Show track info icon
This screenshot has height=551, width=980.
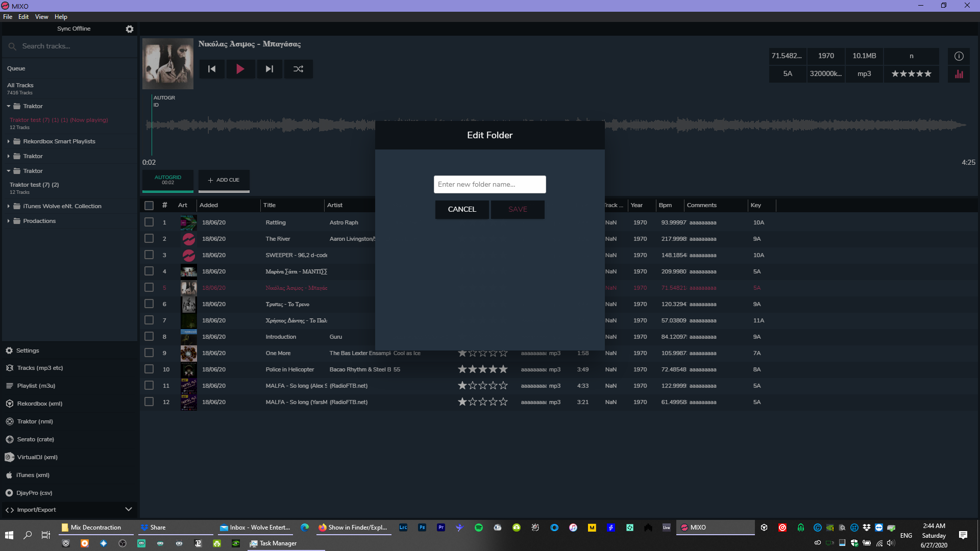pyautogui.click(x=959, y=56)
